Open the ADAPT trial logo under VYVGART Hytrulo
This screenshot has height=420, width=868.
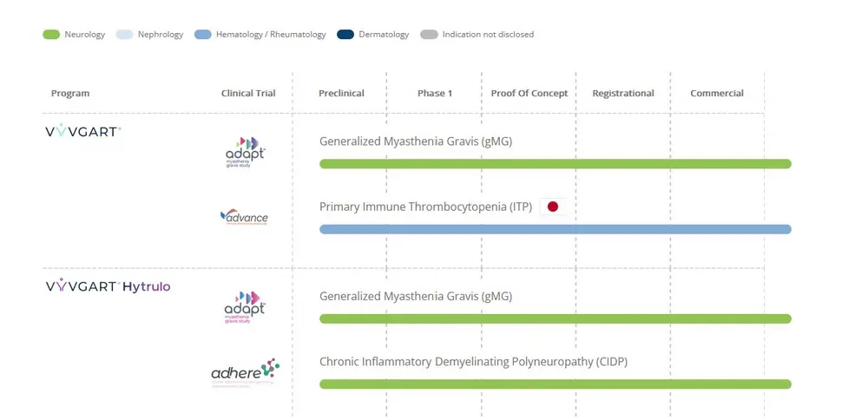click(244, 306)
